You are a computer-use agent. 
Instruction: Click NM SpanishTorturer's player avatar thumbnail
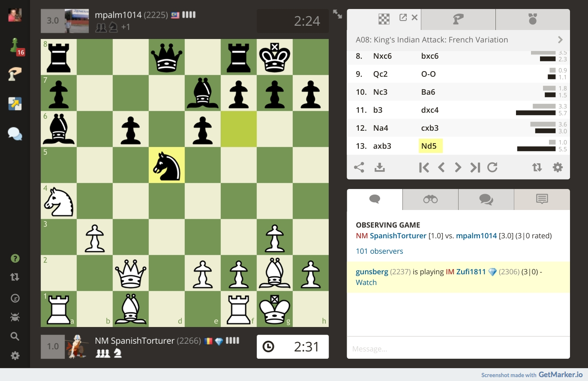(x=77, y=347)
